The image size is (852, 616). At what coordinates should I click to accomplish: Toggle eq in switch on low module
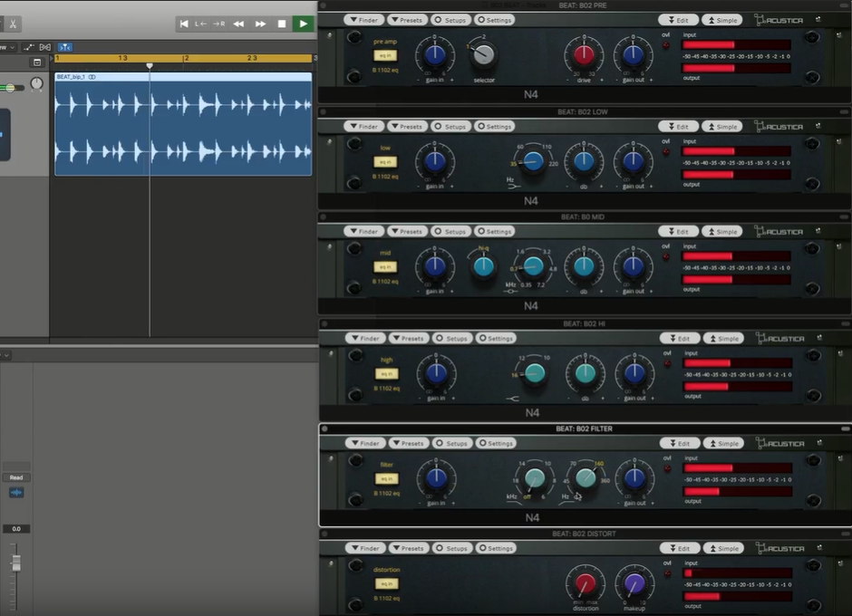pyautogui.click(x=385, y=162)
